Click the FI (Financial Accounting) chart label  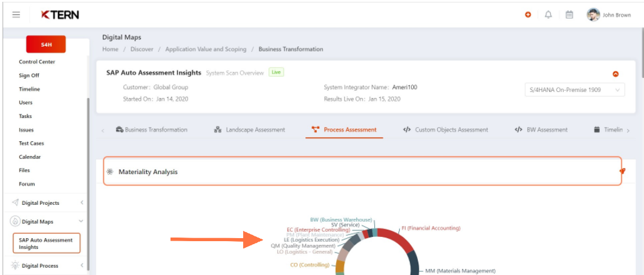coord(431,228)
